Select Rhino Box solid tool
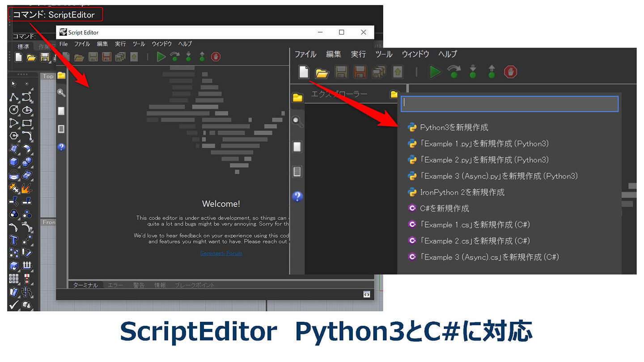The height and width of the screenshot is (362, 644). (14, 161)
